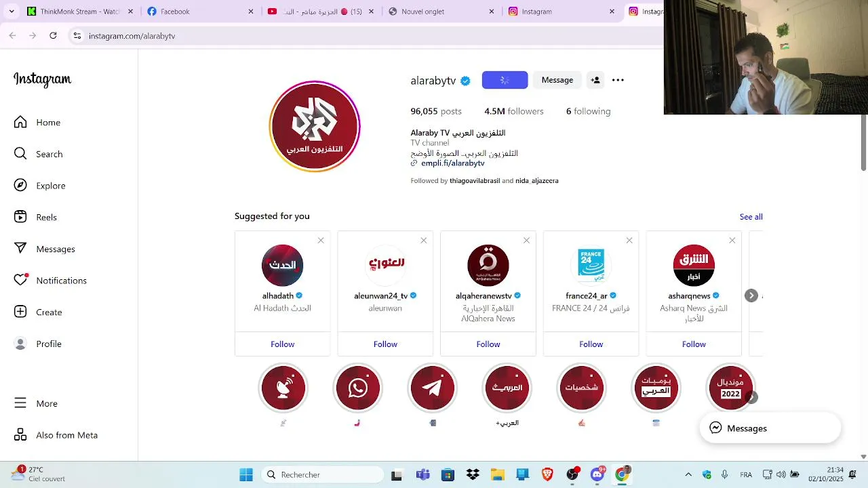Open france24_ar profile avatar

[x=591, y=266]
